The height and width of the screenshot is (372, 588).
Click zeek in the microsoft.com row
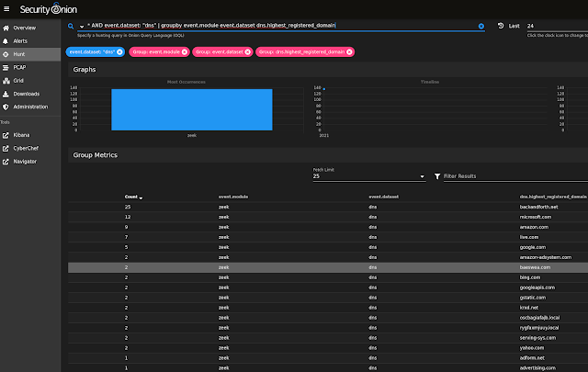224,217
